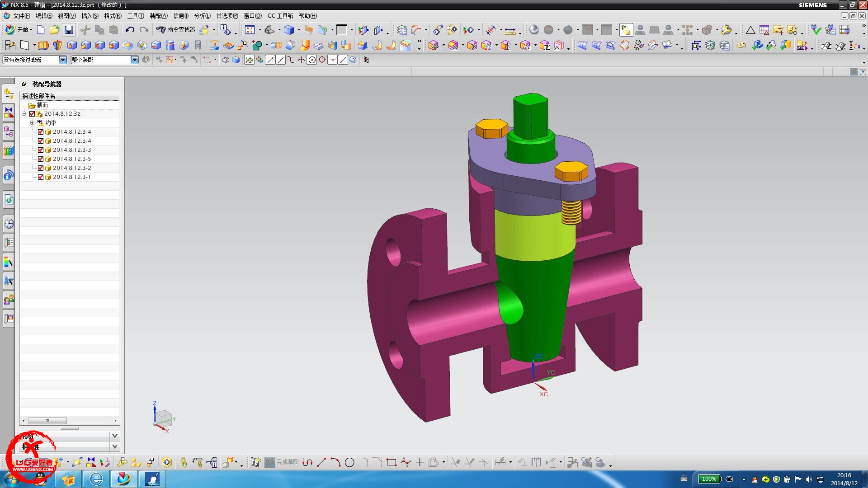
Task: Select the 截面 section folder row
Action: [x=70, y=105]
